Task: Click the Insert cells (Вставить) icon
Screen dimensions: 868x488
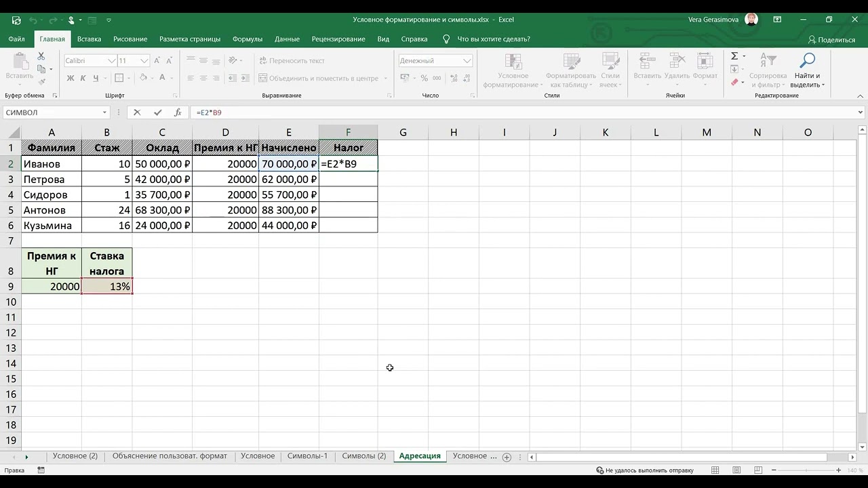Action: (647, 61)
